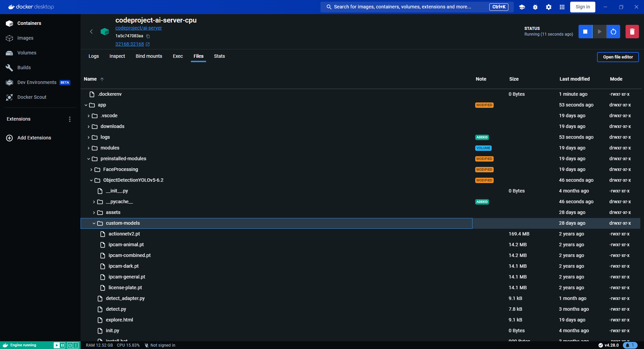The width and height of the screenshot is (644, 349).
Task: Go to Volumes in the sidebar
Action: click(27, 53)
